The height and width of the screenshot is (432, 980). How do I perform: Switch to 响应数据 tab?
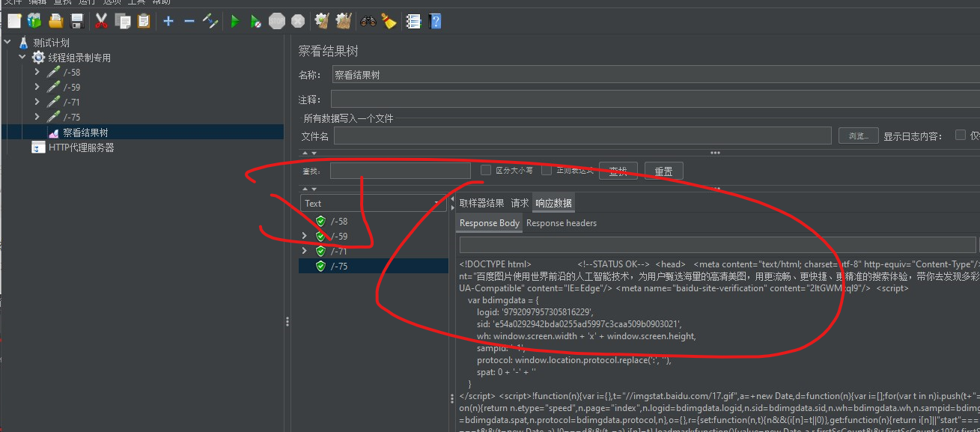(553, 203)
